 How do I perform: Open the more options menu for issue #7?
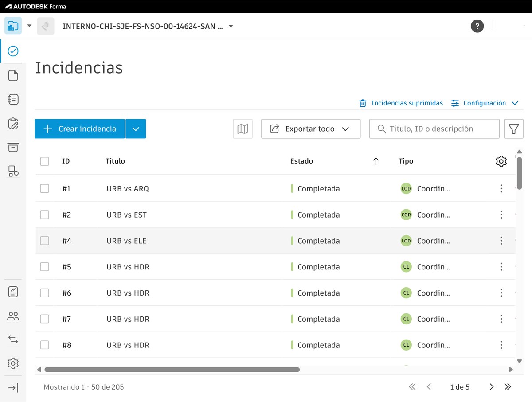(x=501, y=319)
